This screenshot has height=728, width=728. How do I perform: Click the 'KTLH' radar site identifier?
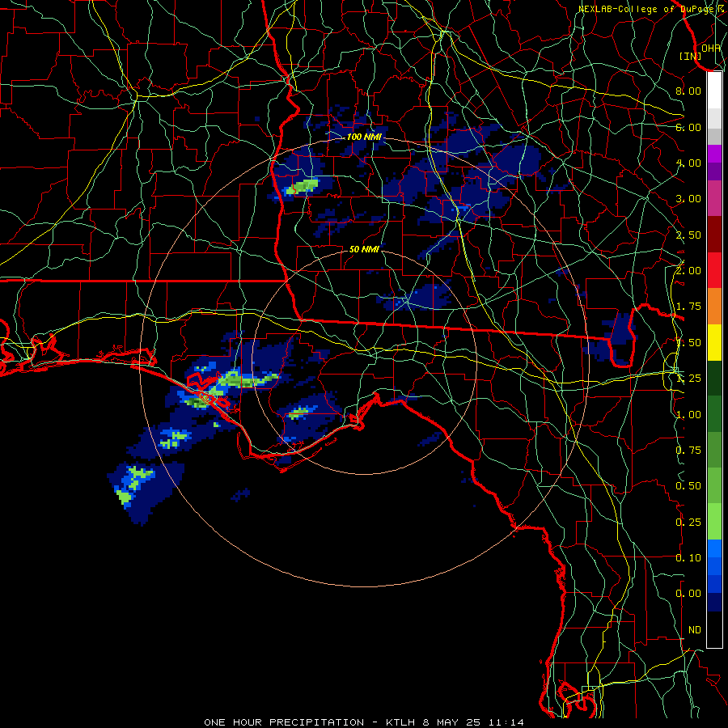pyautogui.click(x=401, y=722)
